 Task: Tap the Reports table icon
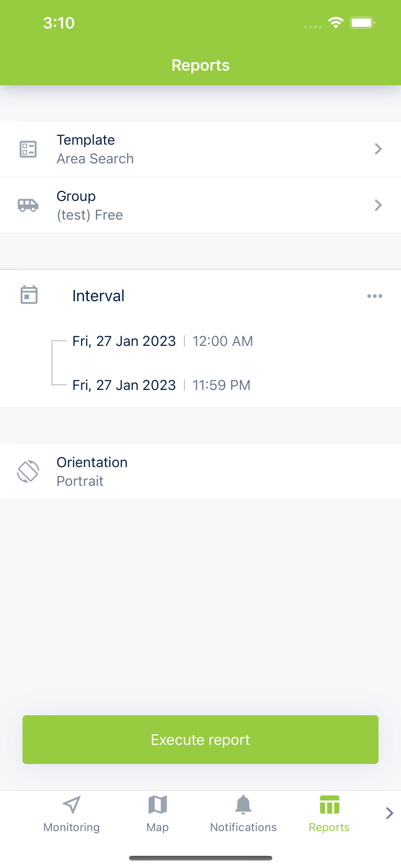tap(329, 805)
